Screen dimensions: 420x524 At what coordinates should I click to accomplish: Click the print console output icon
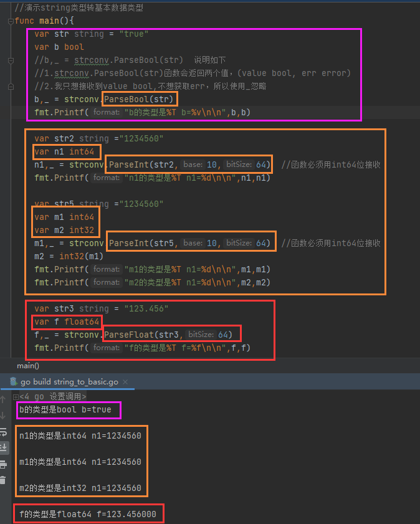(x=4, y=464)
